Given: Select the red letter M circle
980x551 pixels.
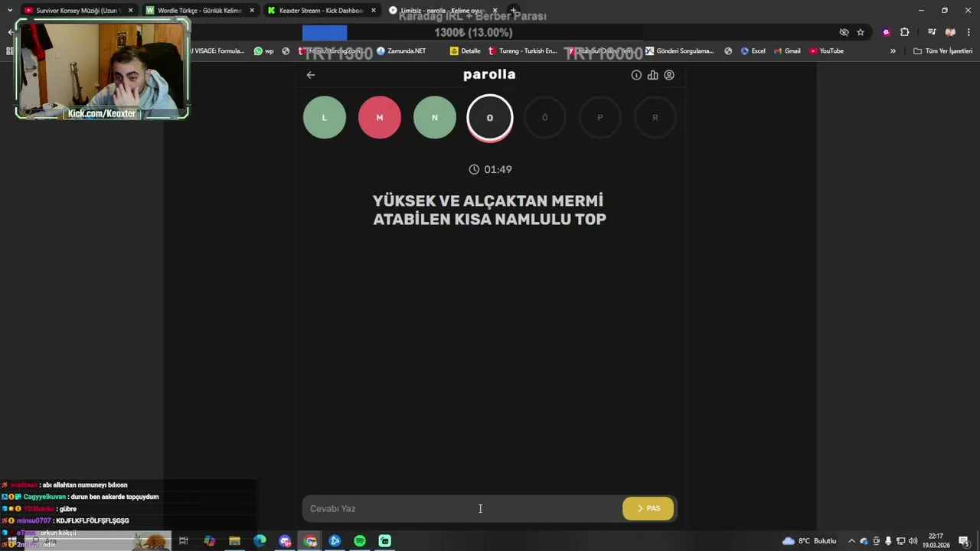Looking at the screenshot, I should (x=380, y=117).
